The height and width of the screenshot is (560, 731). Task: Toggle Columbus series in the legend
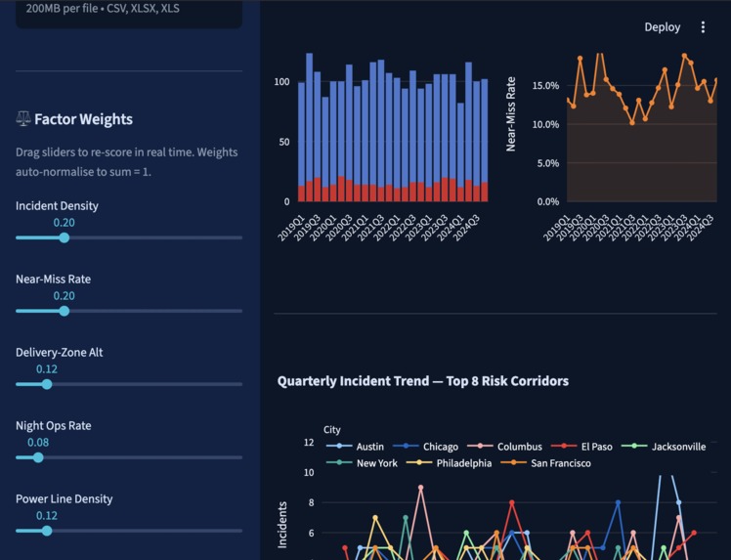click(x=505, y=447)
